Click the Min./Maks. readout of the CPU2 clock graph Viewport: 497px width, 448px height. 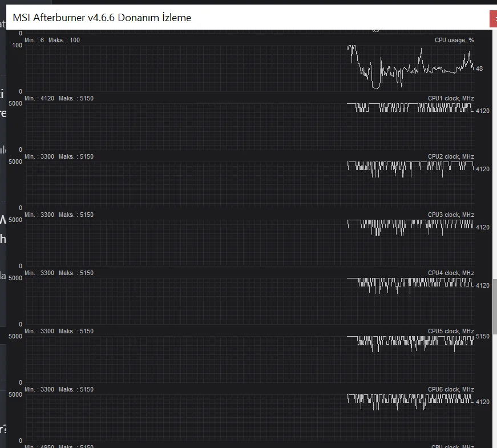click(x=59, y=156)
